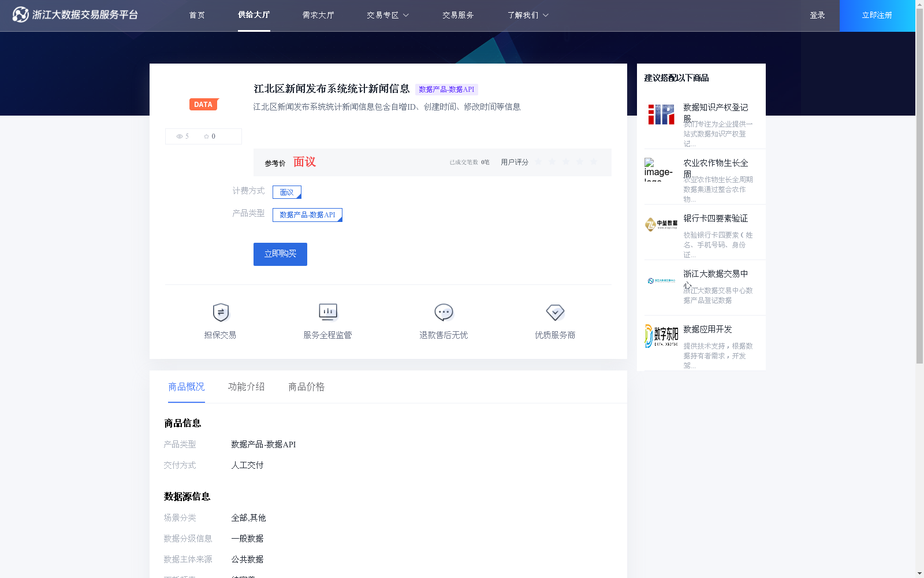Open 数字东阳 logo thumbnail

click(x=661, y=336)
